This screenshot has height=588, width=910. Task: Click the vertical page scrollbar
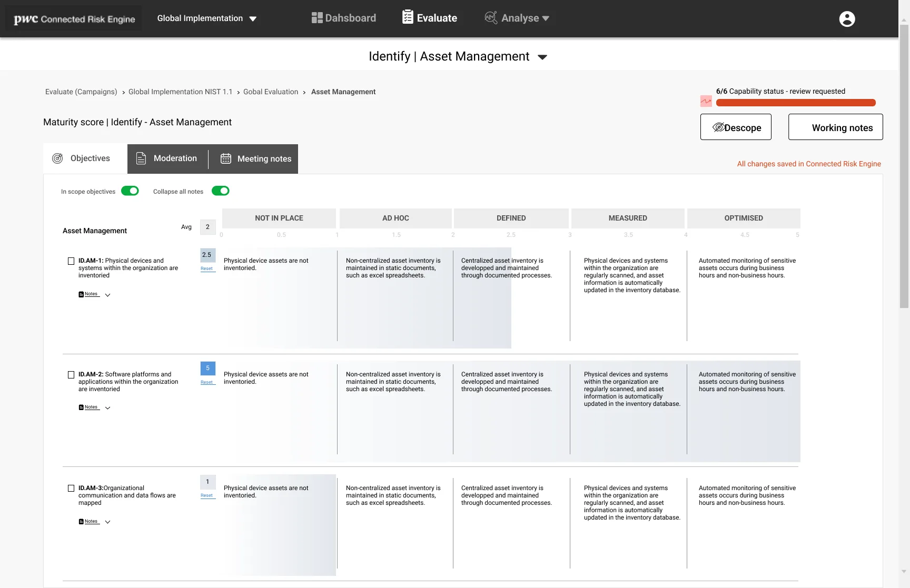pos(904,166)
